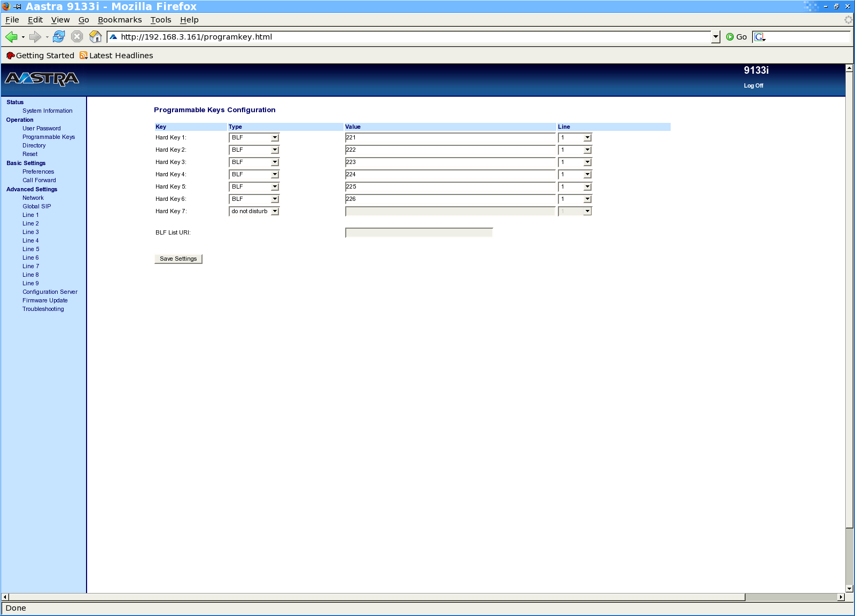Click the Firefox icon in the title bar
Screen dimensions: 855x616
[x=6, y=6]
